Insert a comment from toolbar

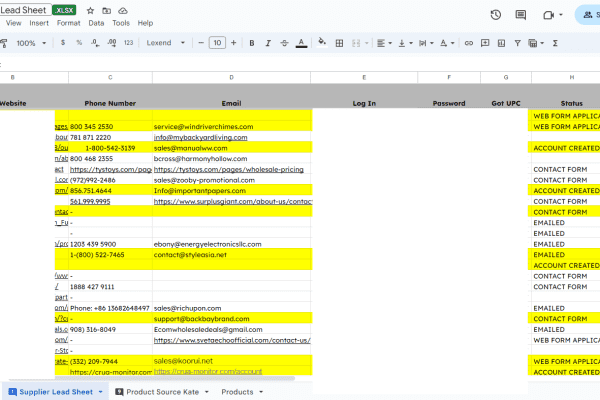[x=485, y=43]
